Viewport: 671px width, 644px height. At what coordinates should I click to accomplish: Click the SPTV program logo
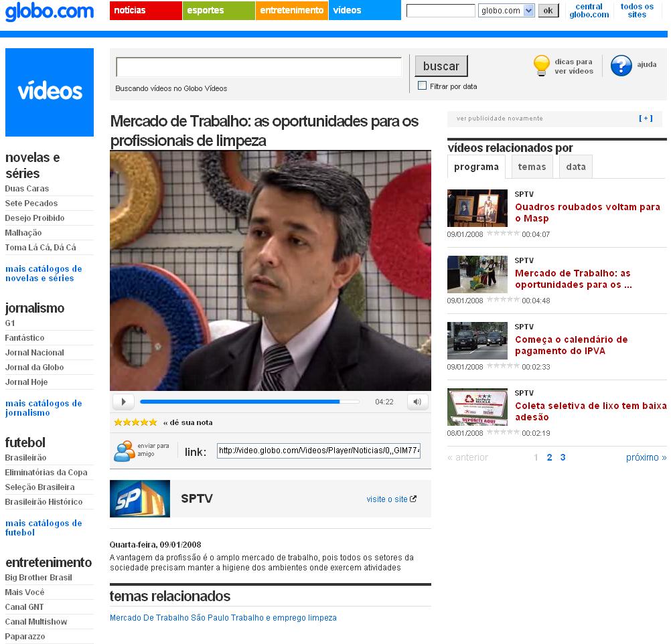click(x=140, y=499)
